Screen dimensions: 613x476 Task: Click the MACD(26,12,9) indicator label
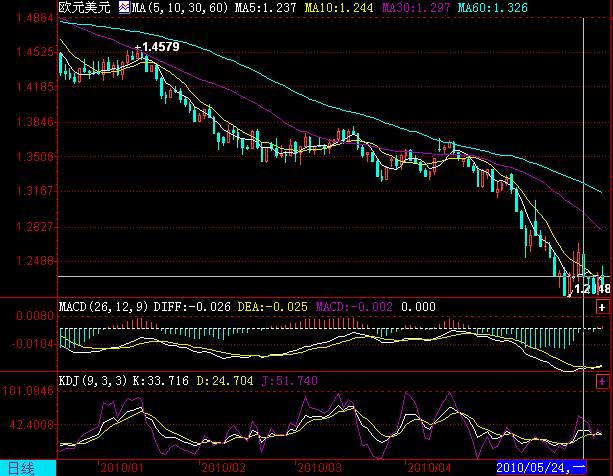[104, 307]
